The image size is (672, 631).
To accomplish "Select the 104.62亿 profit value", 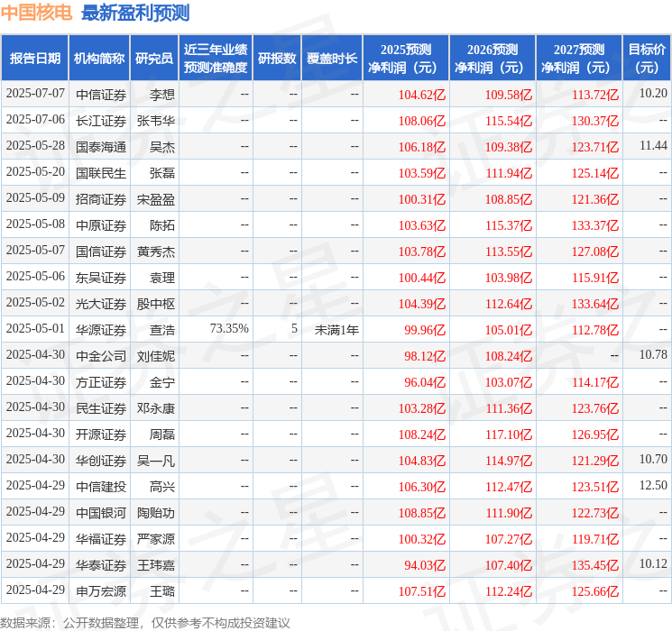I will point(422,95).
